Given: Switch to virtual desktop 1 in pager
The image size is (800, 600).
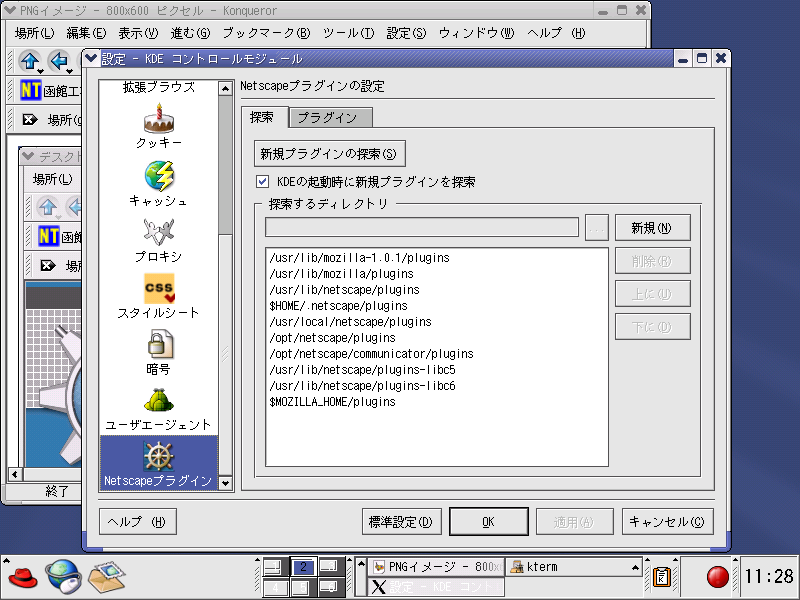Looking at the screenshot, I should click(x=276, y=566).
